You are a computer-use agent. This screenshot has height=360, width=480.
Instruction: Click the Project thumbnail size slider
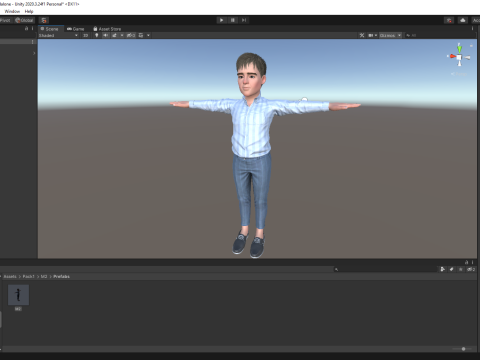463,349
